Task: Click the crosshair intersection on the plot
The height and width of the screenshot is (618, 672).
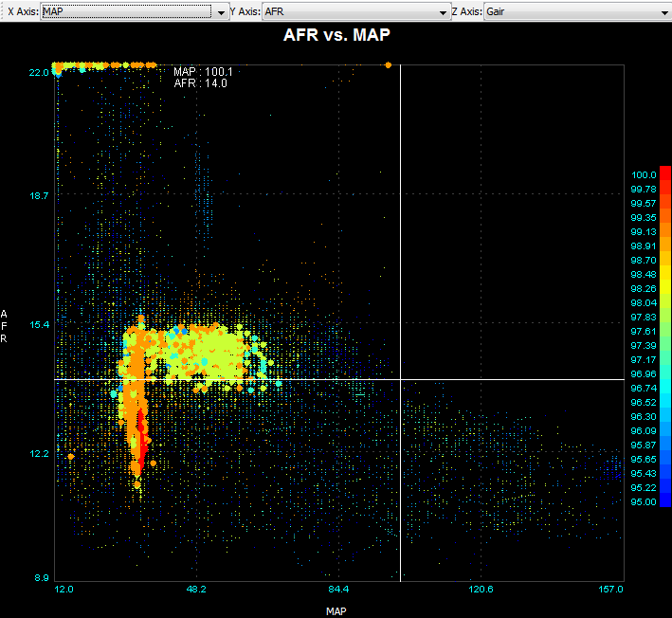Action: pos(401,380)
